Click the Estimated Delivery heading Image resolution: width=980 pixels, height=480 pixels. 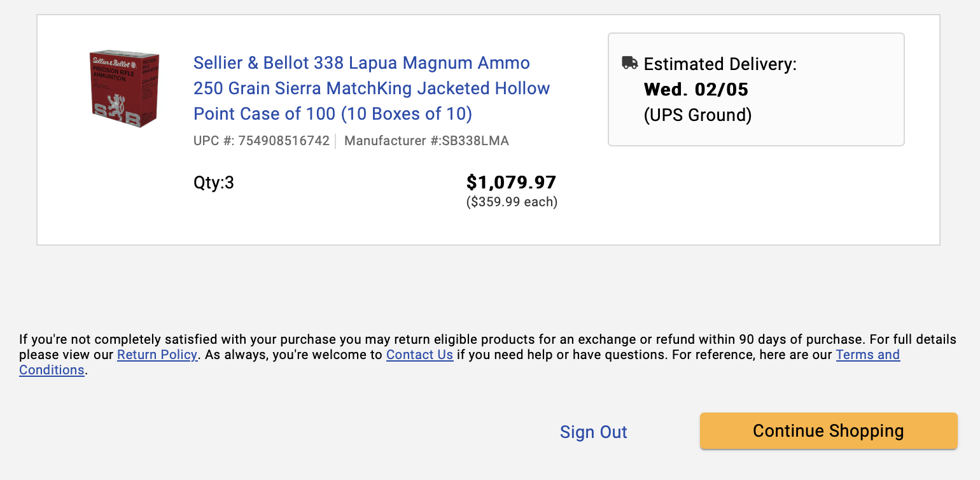coord(720,64)
